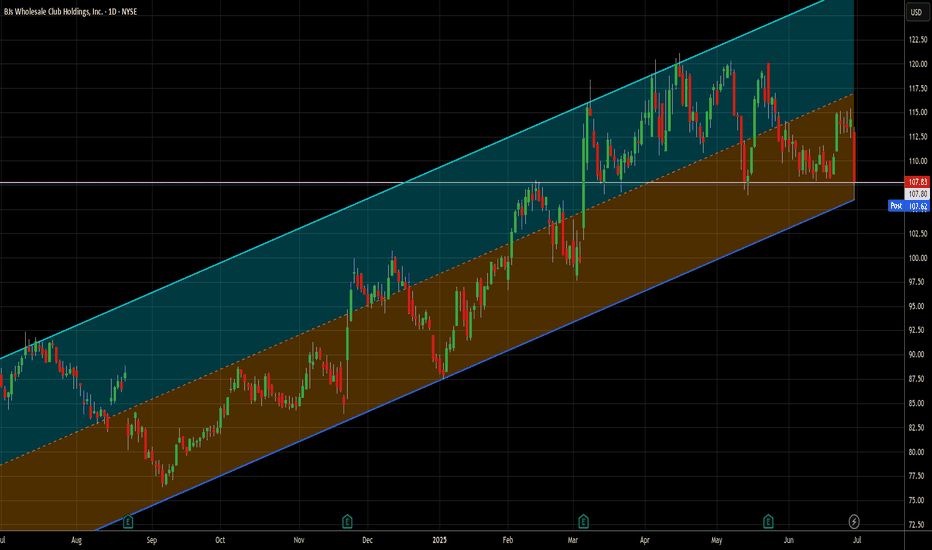Screen dimensions: 932x550
Task: Click the earnings marker between Aug and Sep
Action: 128,522
